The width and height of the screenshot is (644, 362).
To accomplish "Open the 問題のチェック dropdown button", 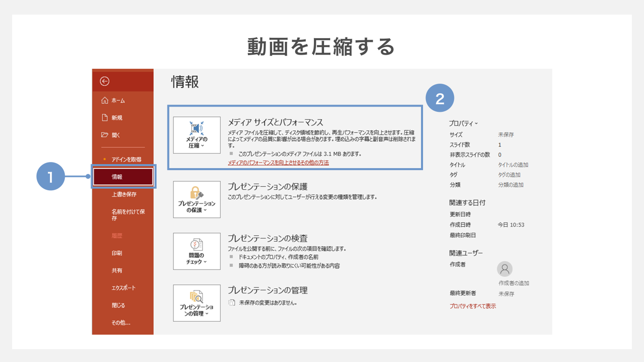I will pyautogui.click(x=197, y=251).
